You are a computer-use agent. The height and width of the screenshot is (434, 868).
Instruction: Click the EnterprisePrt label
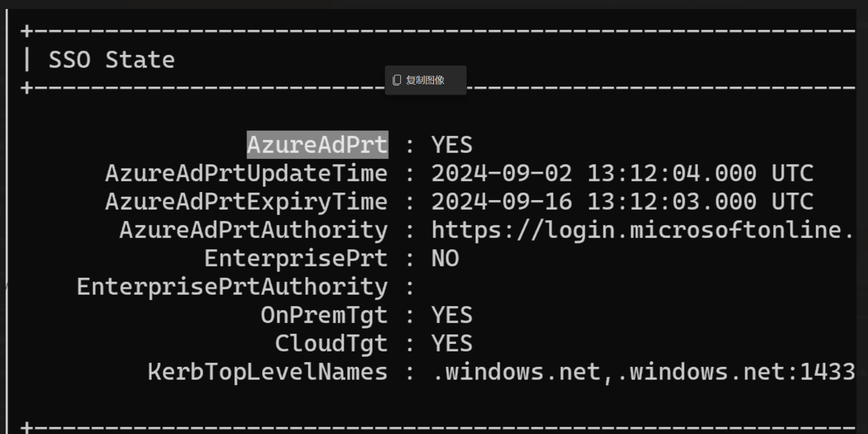tap(296, 258)
